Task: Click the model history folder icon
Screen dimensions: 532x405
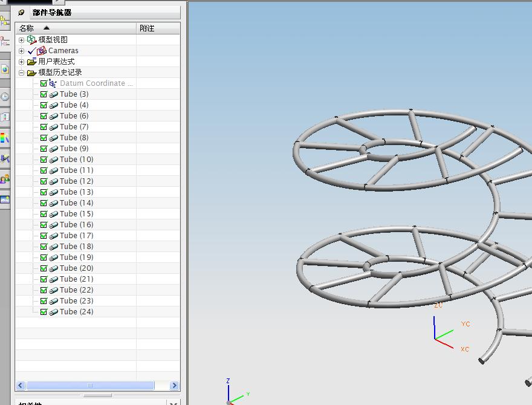Action: tap(31, 73)
